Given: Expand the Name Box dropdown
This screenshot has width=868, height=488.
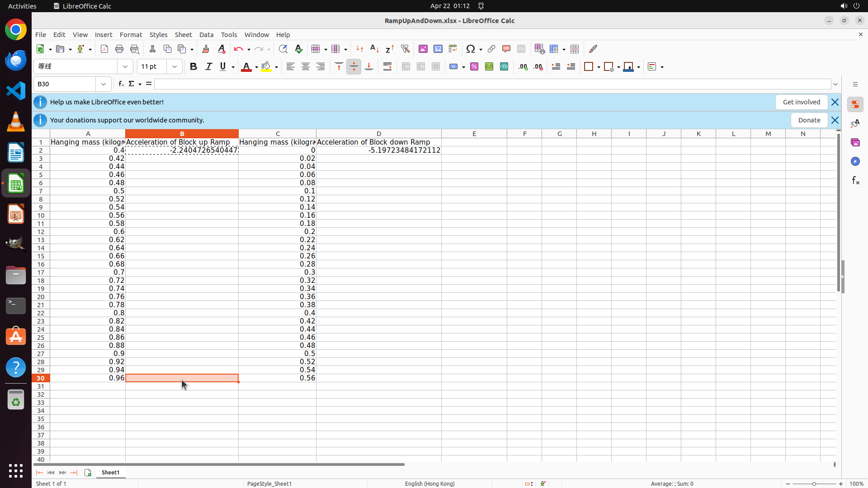Looking at the screenshot, I should [x=104, y=84].
